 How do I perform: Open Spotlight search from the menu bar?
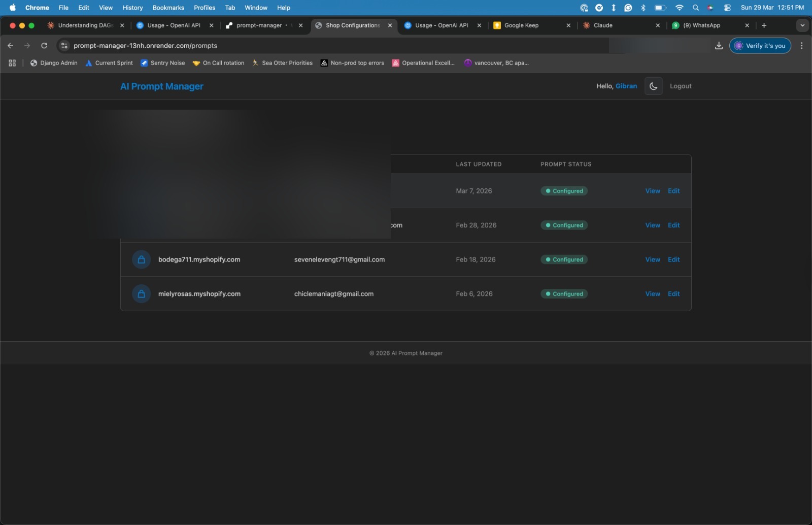[x=696, y=8]
